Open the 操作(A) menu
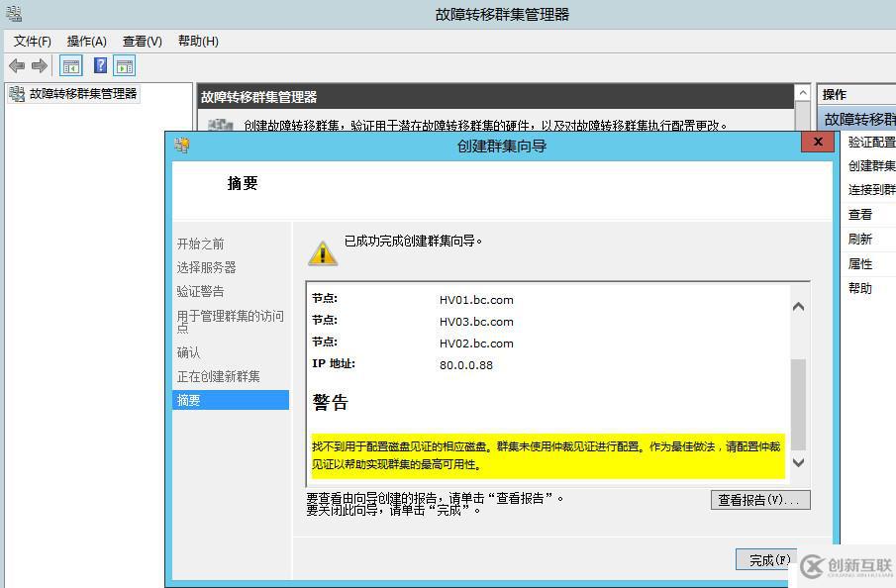896x588 pixels. point(87,42)
